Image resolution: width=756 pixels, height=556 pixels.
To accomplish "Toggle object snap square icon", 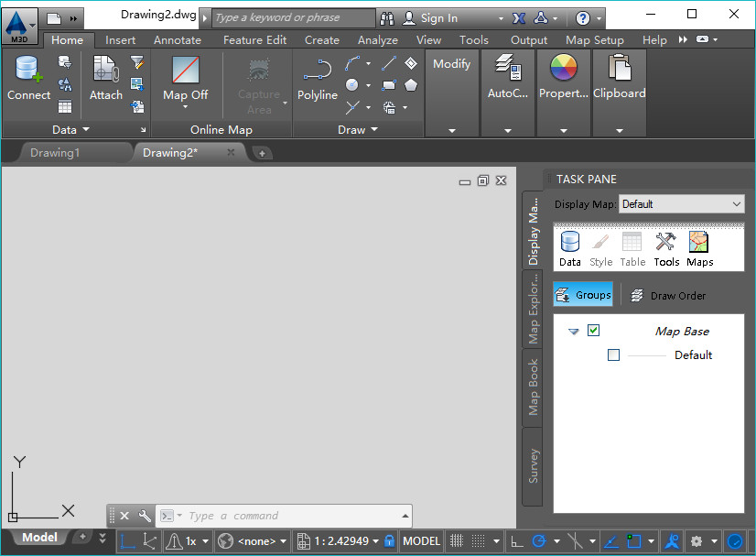I will click(x=633, y=541).
